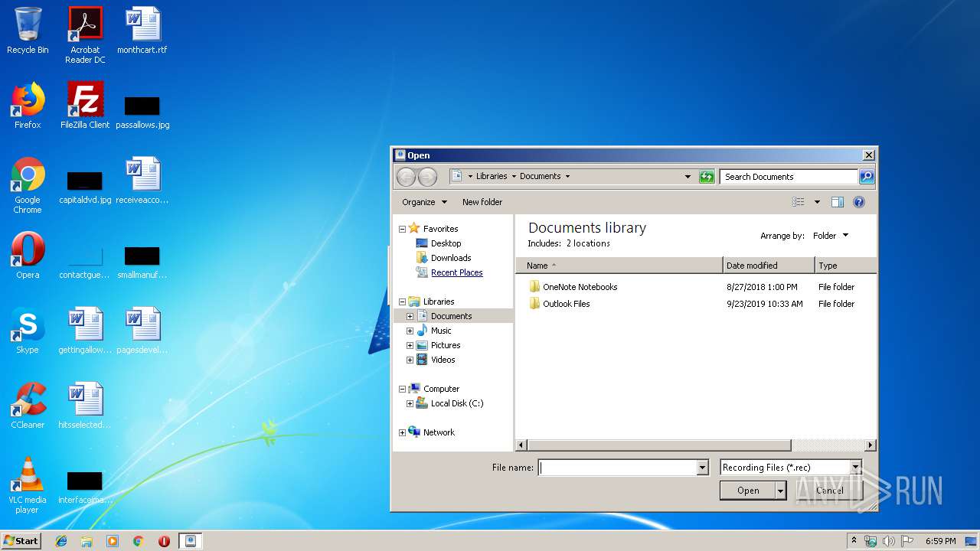Expand the Music library node
980x551 pixels.
(x=410, y=331)
